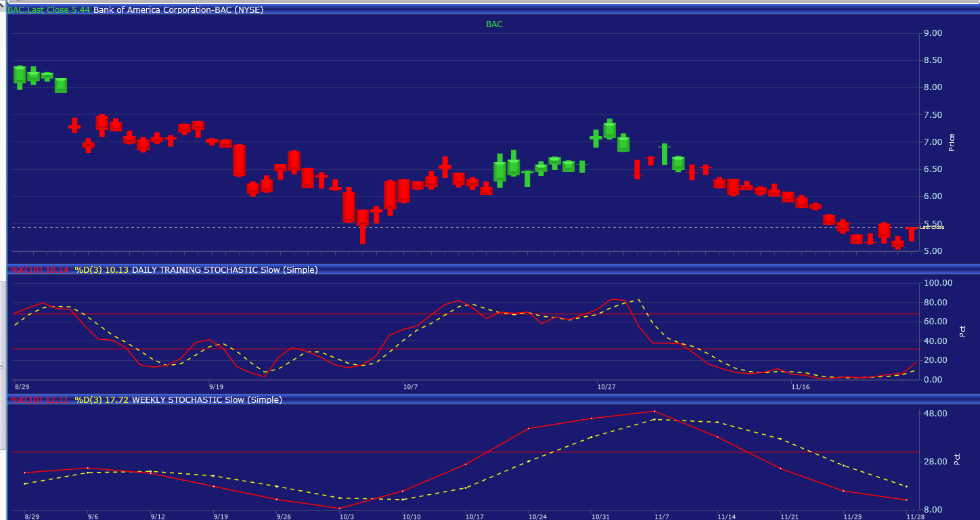The height and width of the screenshot is (520, 980).
Task: Select the %D(3) 17.72 weekly readout
Action: coord(102,399)
